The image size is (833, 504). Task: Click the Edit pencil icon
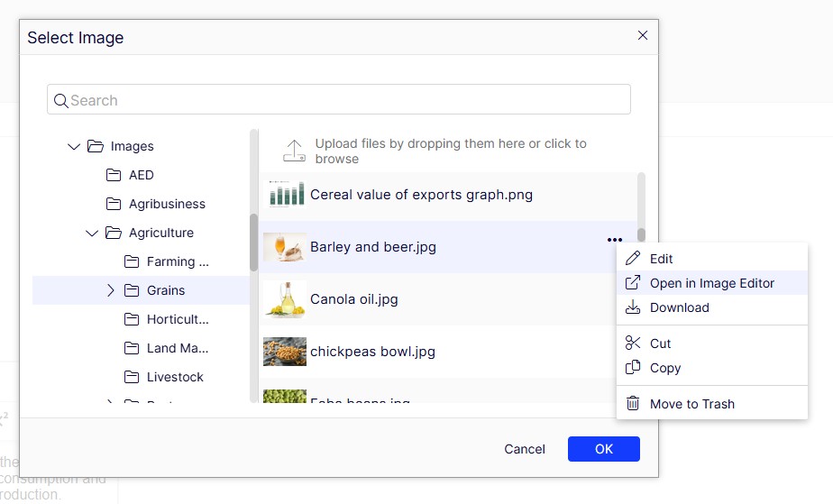(x=633, y=259)
